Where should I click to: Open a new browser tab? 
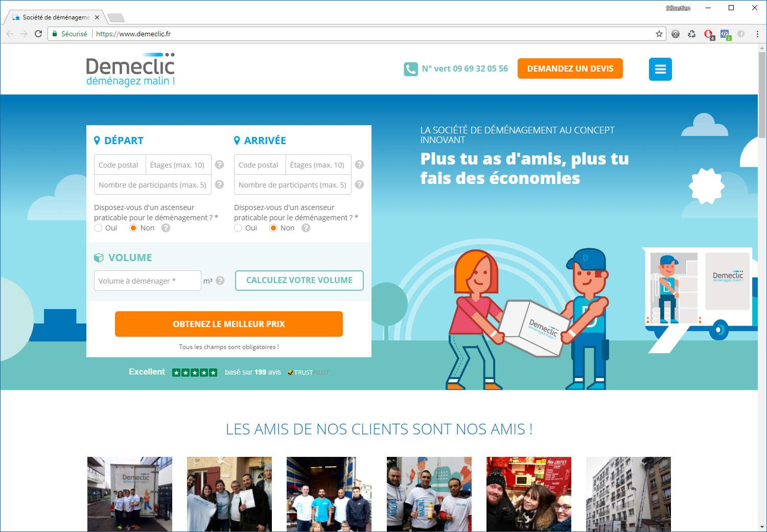[x=116, y=18]
